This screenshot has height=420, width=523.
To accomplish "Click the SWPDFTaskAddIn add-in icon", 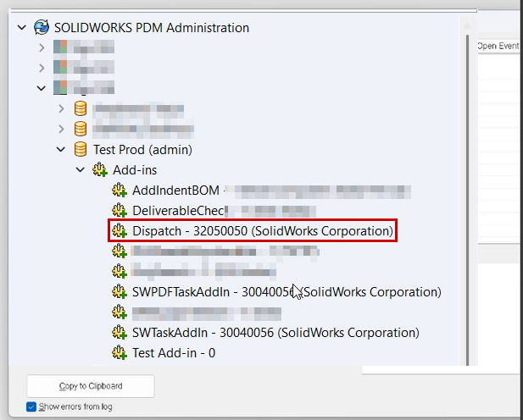I will [x=120, y=292].
